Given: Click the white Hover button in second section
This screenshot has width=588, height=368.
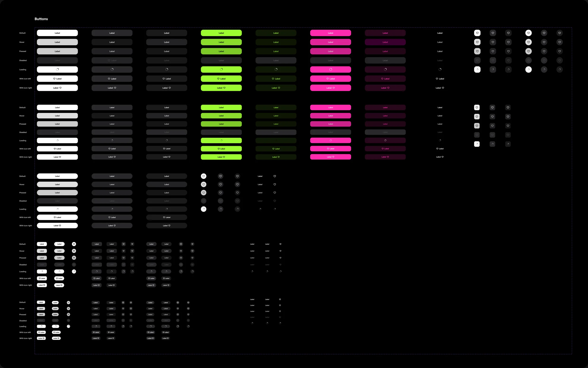Looking at the screenshot, I should [x=57, y=116].
